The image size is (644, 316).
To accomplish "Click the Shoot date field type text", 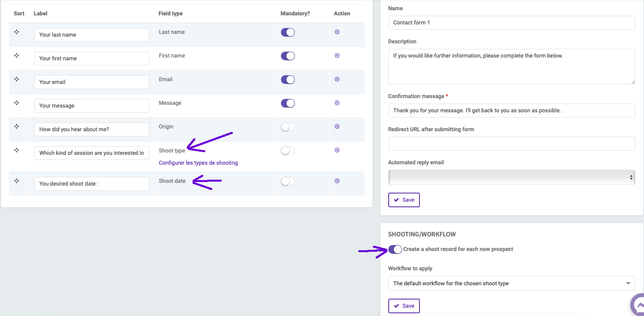I will (172, 181).
